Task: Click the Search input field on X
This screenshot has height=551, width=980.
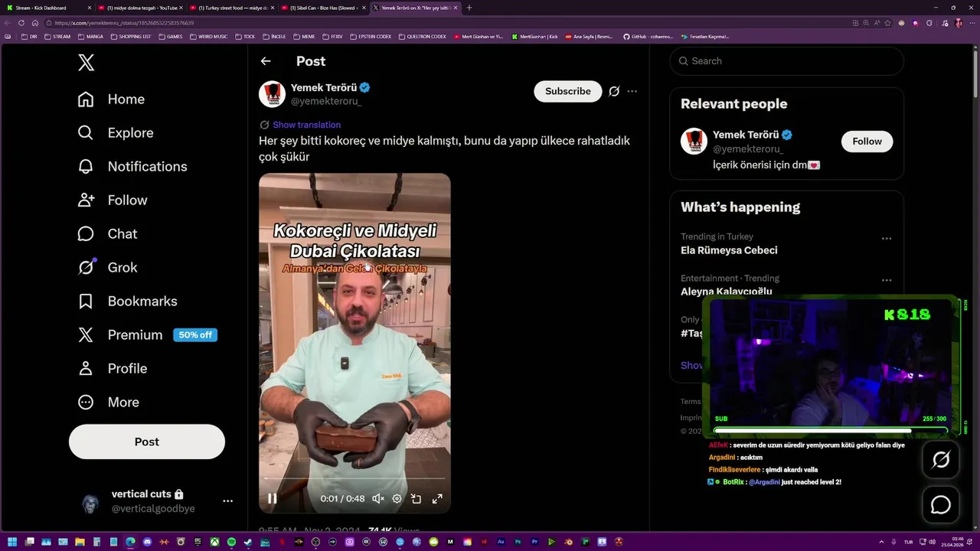Action: pyautogui.click(x=787, y=61)
